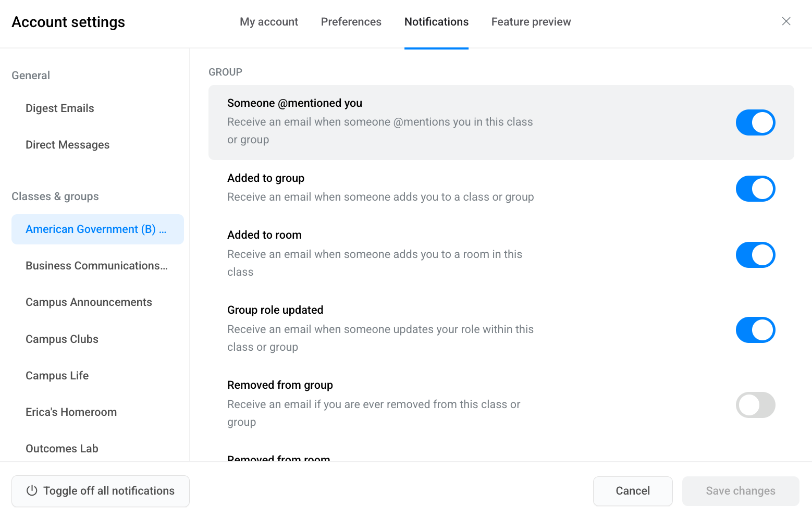
Task: Open Campus Announcements notification settings
Action: tap(89, 302)
